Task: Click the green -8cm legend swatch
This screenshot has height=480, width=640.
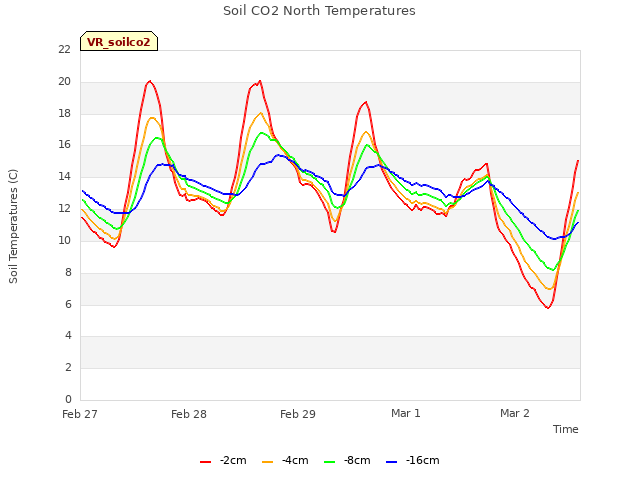Action: pyautogui.click(x=329, y=462)
